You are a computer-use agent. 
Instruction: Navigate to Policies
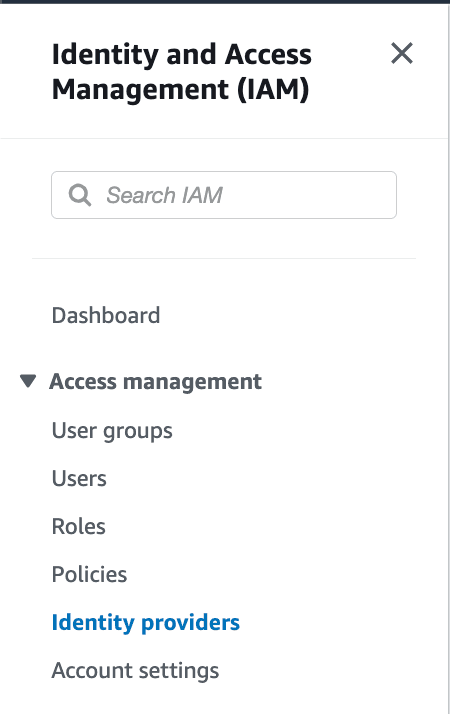89,574
